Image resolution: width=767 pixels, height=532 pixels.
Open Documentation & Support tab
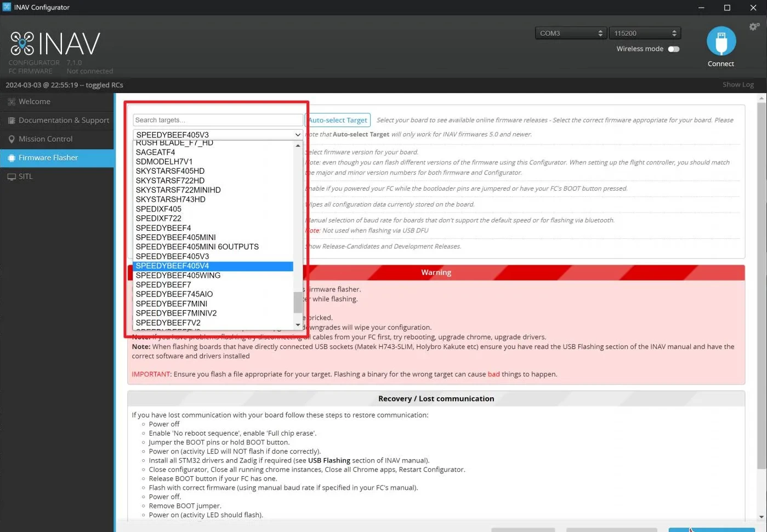pyautogui.click(x=57, y=120)
